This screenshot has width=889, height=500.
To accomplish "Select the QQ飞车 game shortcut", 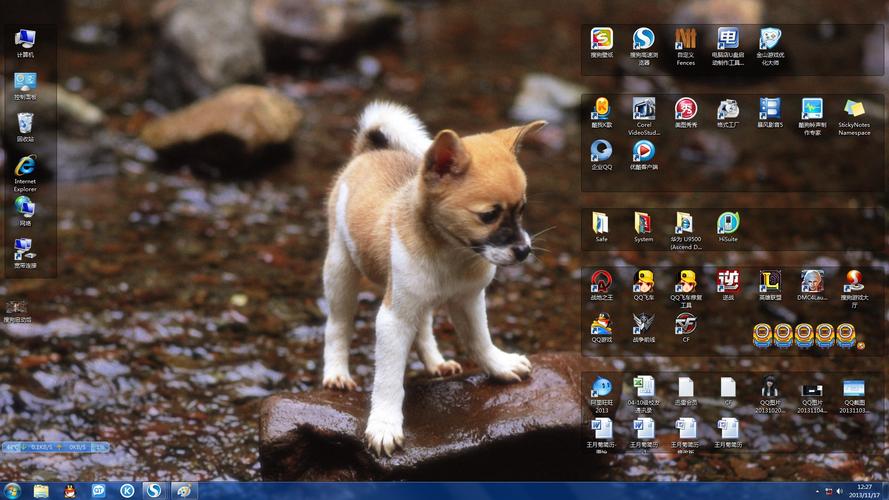I will pyautogui.click(x=644, y=281).
